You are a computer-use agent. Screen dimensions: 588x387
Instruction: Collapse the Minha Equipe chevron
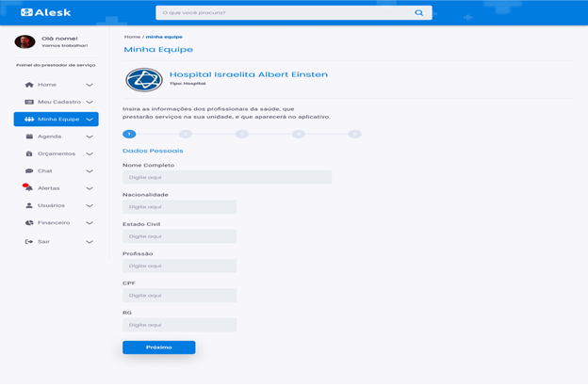[x=90, y=120]
